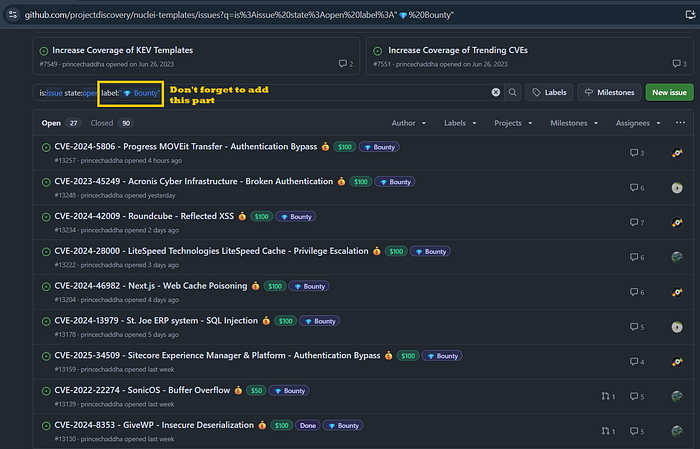Expand the Author filter dropdown
700x449 pixels.
[408, 123]
